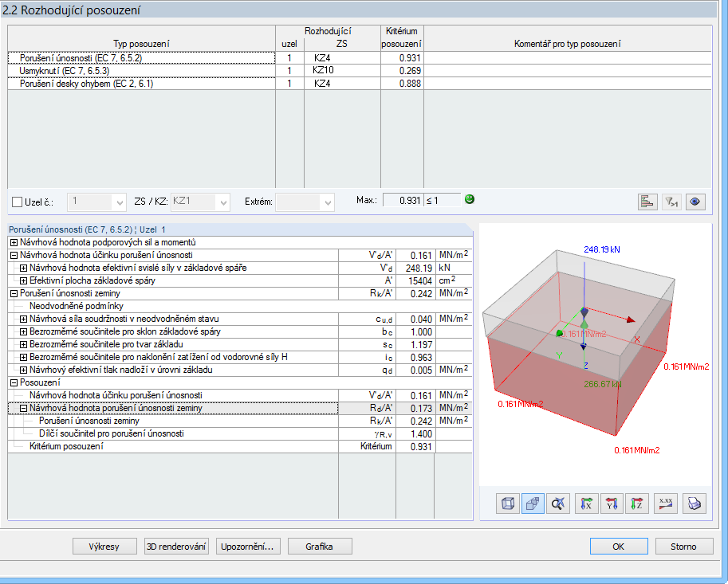Click the blue eye view icon
This screenshot has height=584, width=728.
point(695,202)
